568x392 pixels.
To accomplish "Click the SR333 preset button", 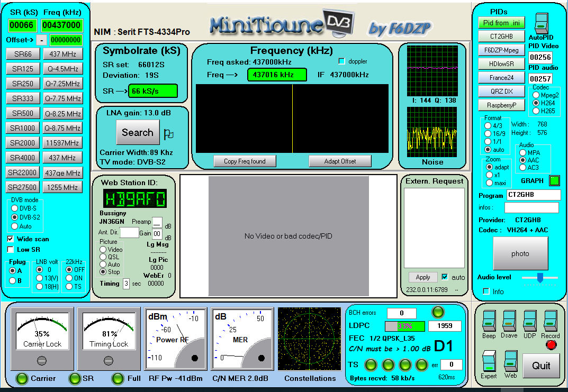I will point(23,98).
